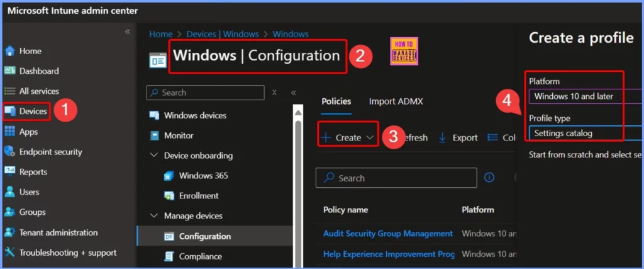Click the submenu vertical scrollbar
644x269 pixels.
pos(297,185)
